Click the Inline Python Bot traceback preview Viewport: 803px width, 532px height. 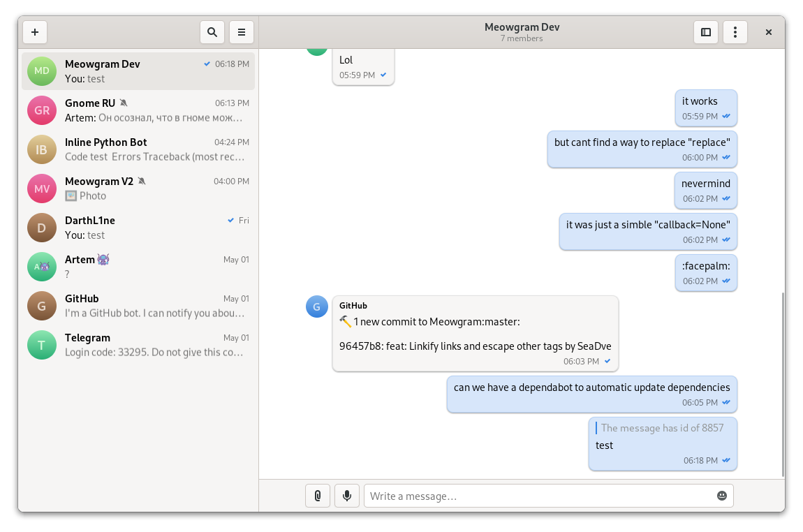(154, 156)
